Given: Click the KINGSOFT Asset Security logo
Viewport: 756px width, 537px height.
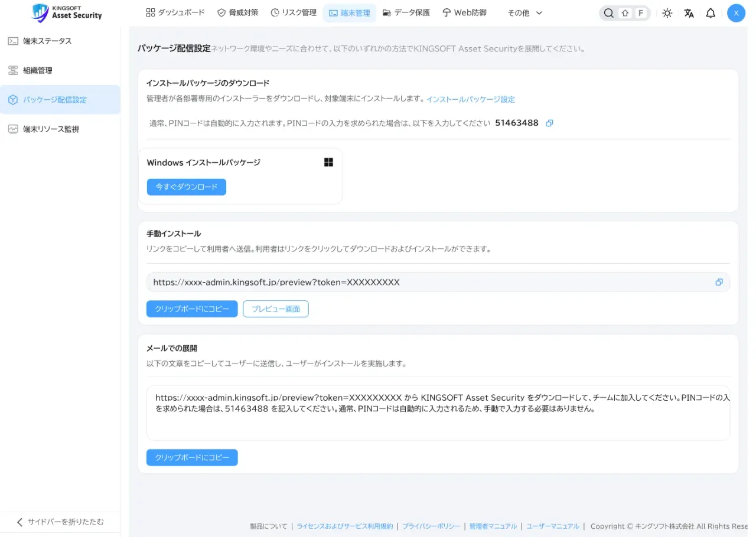Looking at the screenshot, I should [66, 12].
